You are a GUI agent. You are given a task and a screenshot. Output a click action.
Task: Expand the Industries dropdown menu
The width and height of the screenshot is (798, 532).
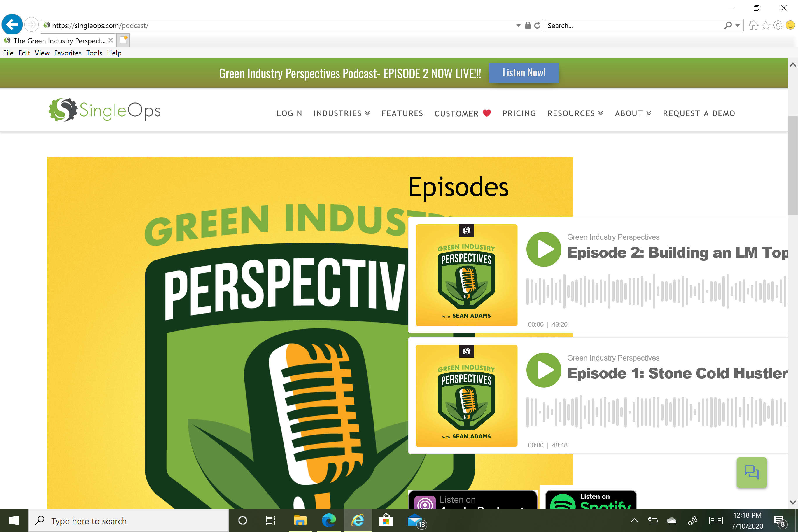click(x=342, y=113)
